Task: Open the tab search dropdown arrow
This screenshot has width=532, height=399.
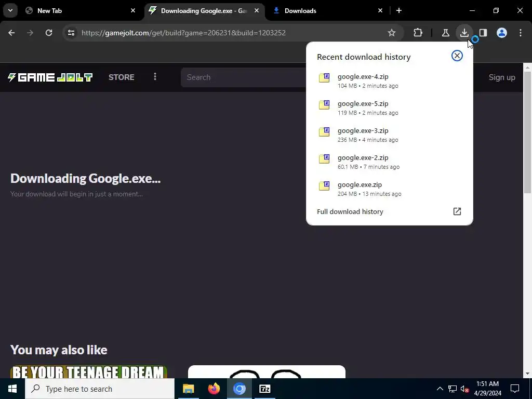Action: 10,10
